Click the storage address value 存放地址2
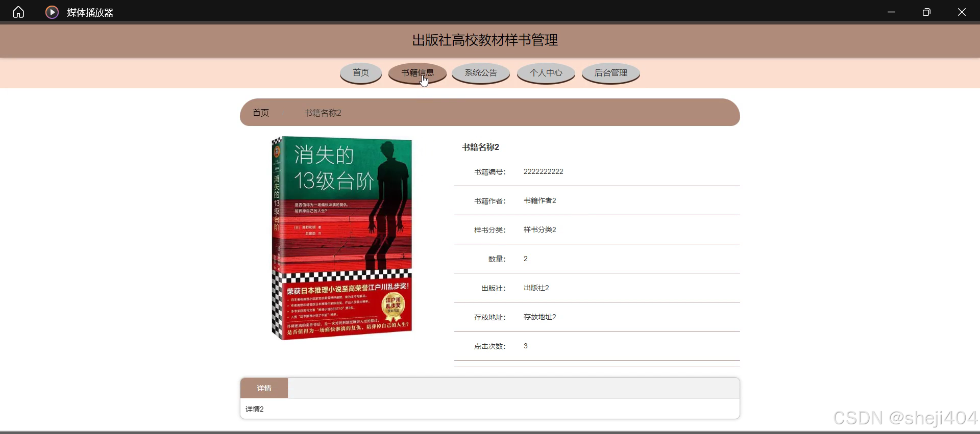 pos(540,317)
